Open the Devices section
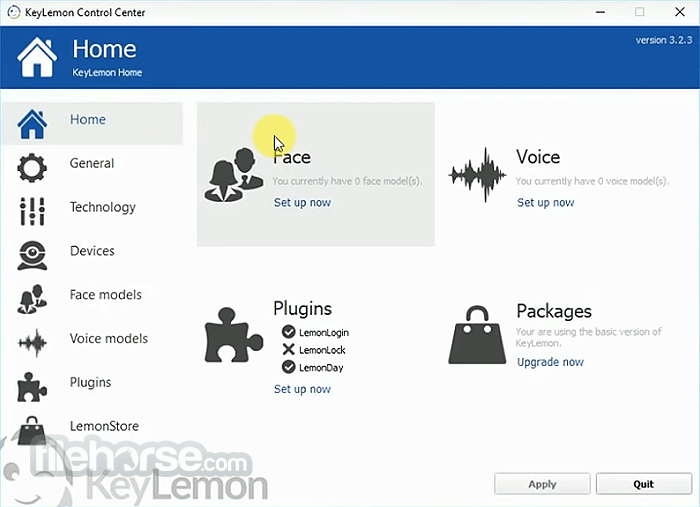This screenshot has width=700, height=507. coord(92,251)
